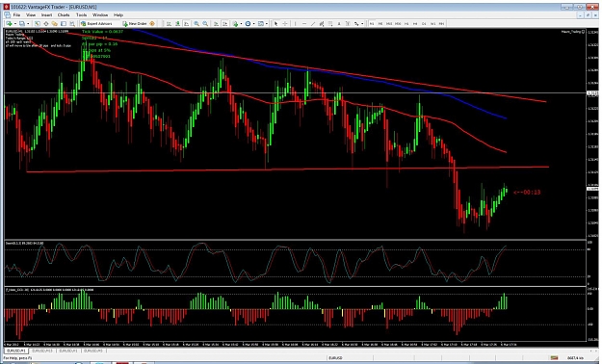Switch to M30 timeframe
602x364 pixels.
(398, 23)
